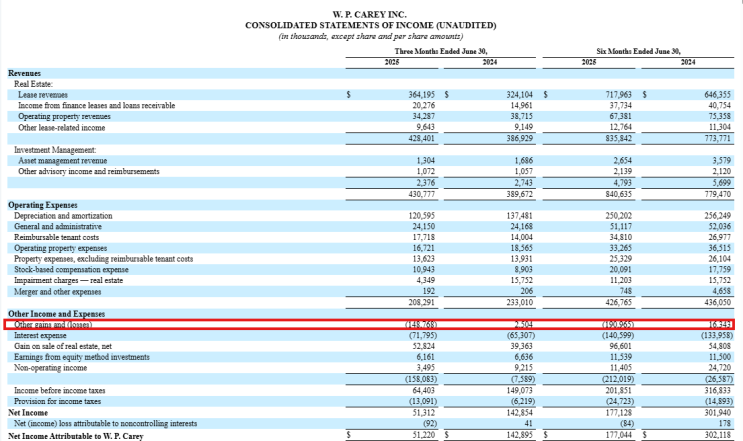Select Income from finance leases and loans receivable
This screenshot has width=743, height=441.
coord(97,106)
